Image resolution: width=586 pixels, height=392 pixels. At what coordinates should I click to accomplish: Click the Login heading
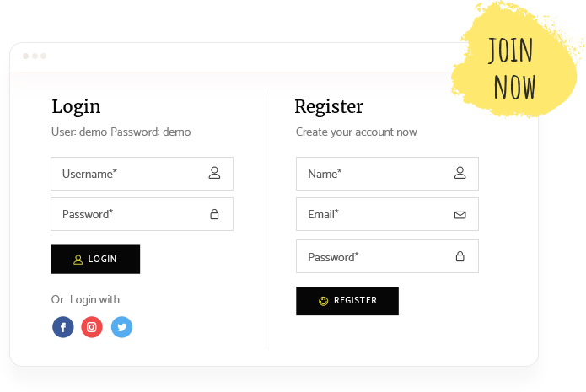[76, 107]
